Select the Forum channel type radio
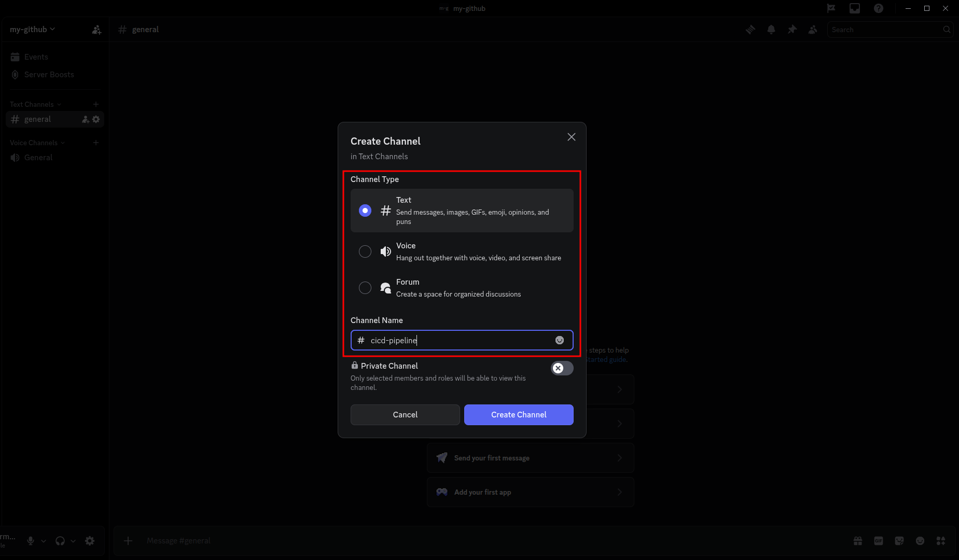This screenshot has width=959, height=560. (365, 288)
